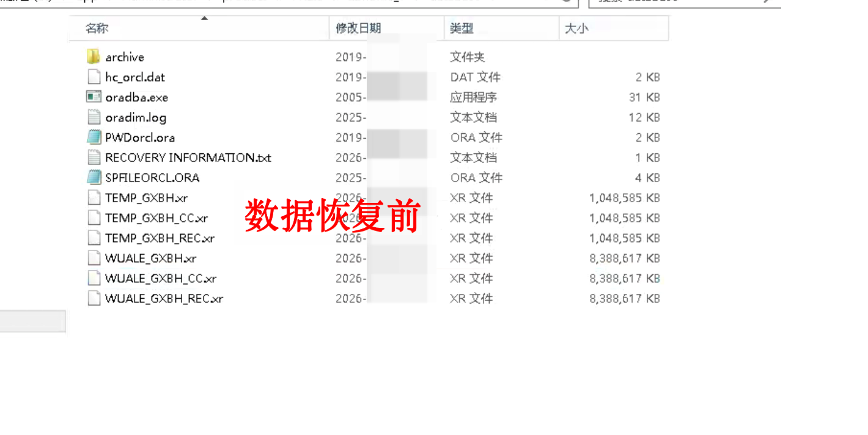Click the size of TEMP_GXBH_REC.xr
This screenshot has width=868, height=435.
[625, 238]
